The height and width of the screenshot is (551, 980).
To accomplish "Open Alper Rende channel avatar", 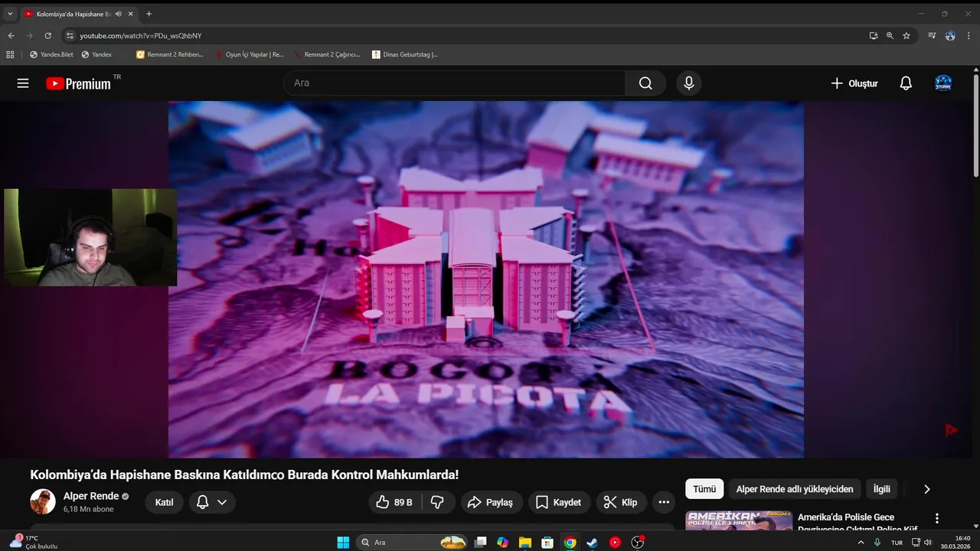I will point(43,502).
